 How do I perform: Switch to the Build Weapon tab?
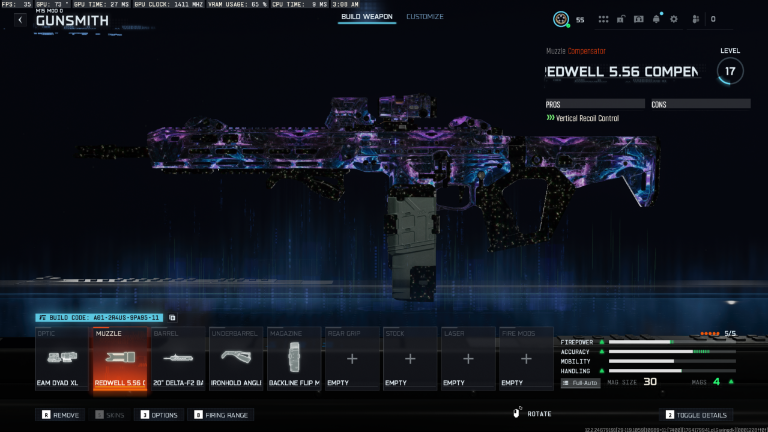tap(367, 17)
